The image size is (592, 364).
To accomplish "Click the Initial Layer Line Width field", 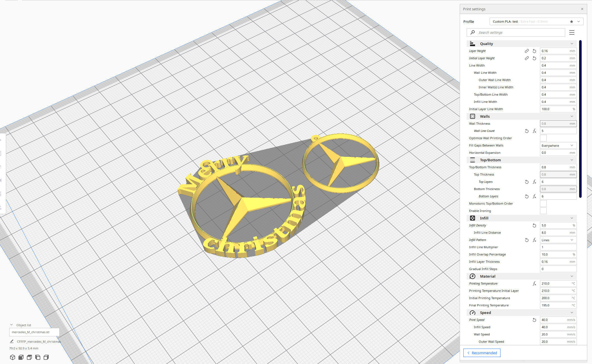I will coord(558,109).
